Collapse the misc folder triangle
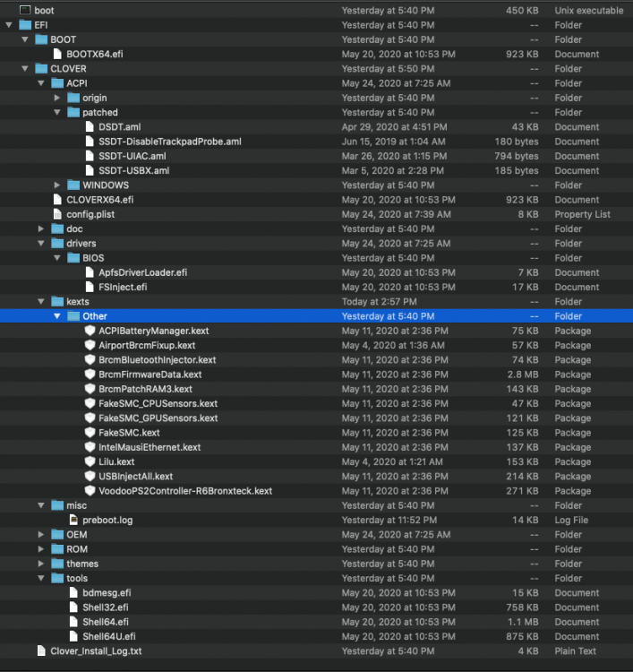The width and height of the screenshot is (633, 672). (41, 505)
